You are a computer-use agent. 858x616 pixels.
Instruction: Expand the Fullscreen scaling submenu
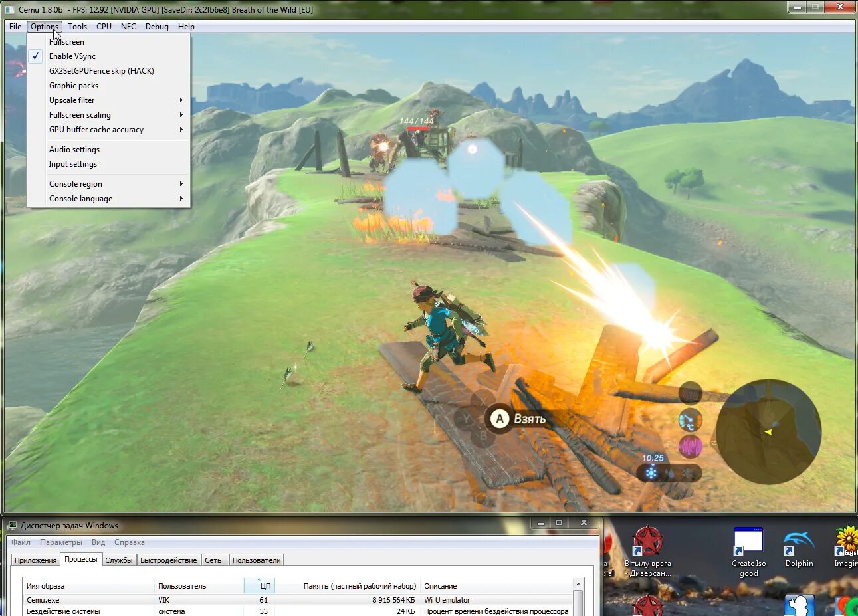pos(108,115)
